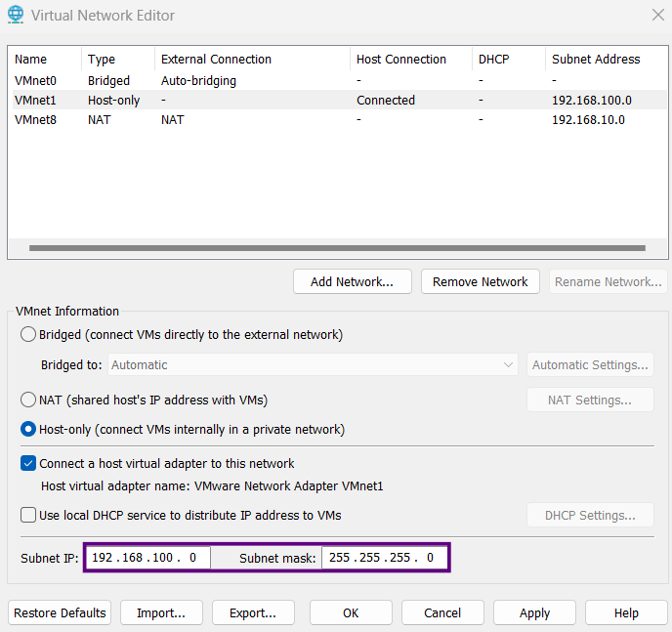Click the Restore Defaults button
The image size is (672, 632).
coord(60,612)
